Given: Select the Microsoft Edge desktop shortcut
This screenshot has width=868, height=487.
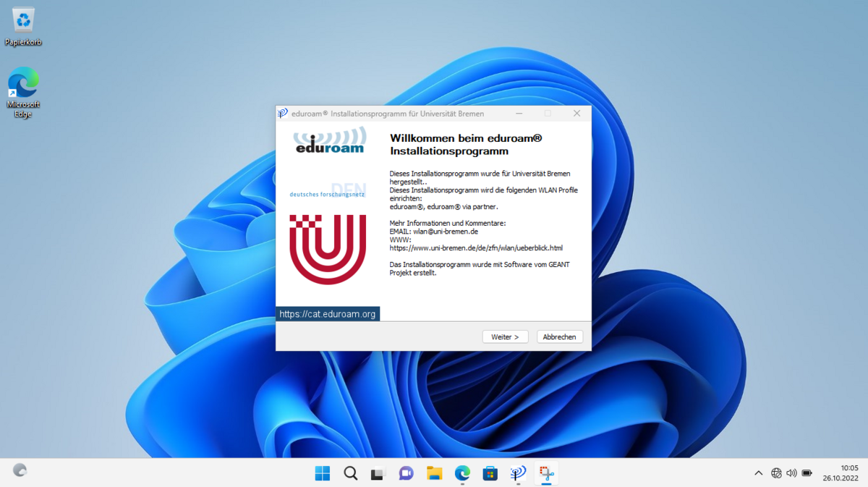Looking at the screenshot, I should point(23,92).
